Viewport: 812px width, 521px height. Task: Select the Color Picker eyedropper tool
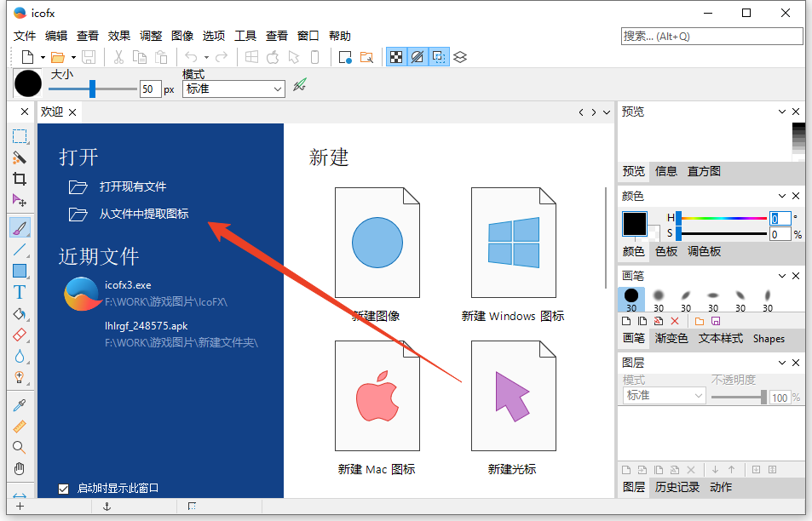coord(21,406)
